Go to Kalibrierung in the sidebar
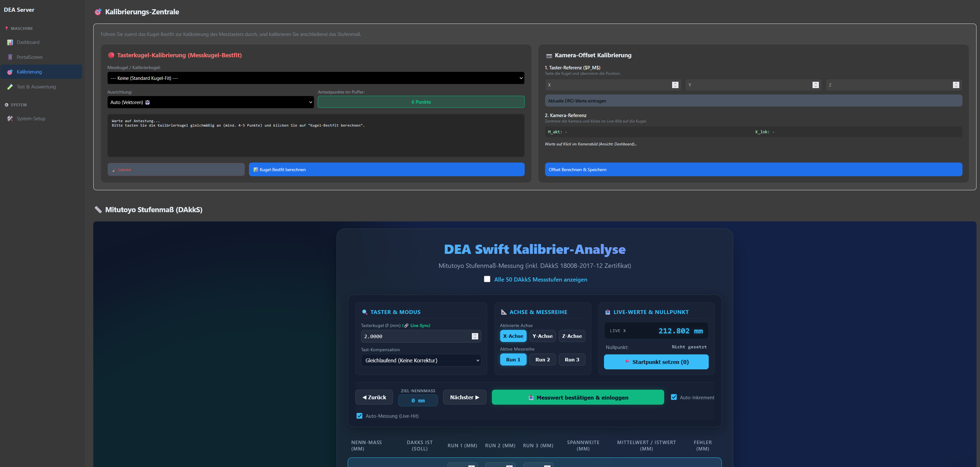980x467 pixels. coord(41,72)
